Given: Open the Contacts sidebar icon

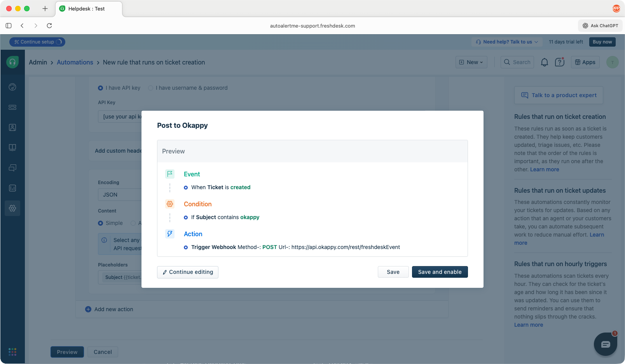Looking at the screenshot, I should [x=12, y=127].
